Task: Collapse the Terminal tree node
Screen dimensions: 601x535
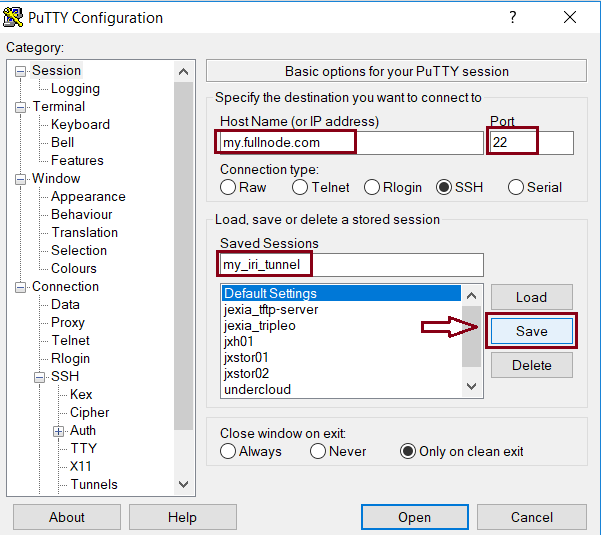Action: coord(20,107)
